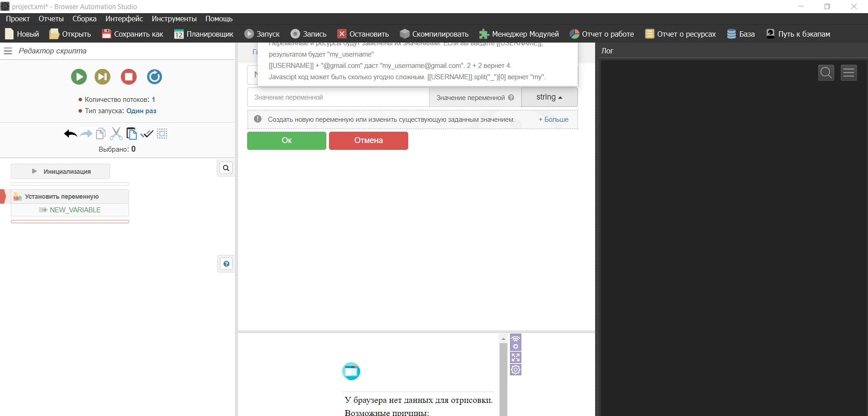Click the + Больше link
Screen dimensions: 868x416
[x=553, y=120]
